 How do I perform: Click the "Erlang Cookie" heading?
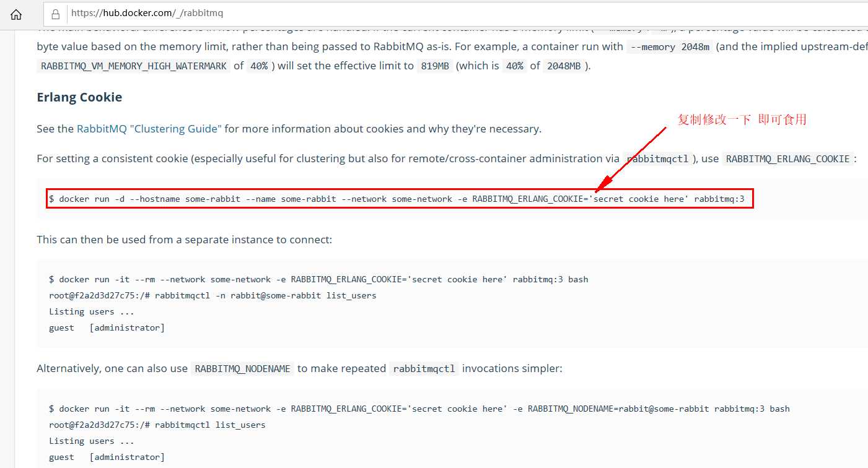(x=79, y=97)
